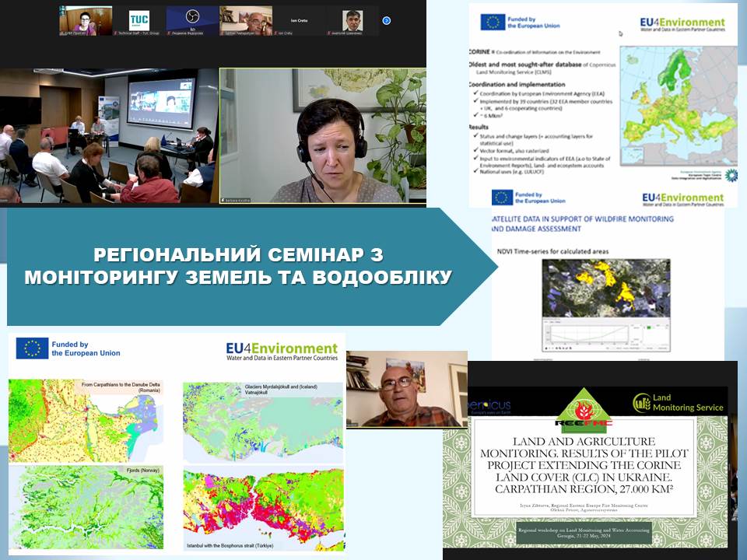Open the Fjords Norway map
This screenshot has height=560, width=747.
click(86, 506)
